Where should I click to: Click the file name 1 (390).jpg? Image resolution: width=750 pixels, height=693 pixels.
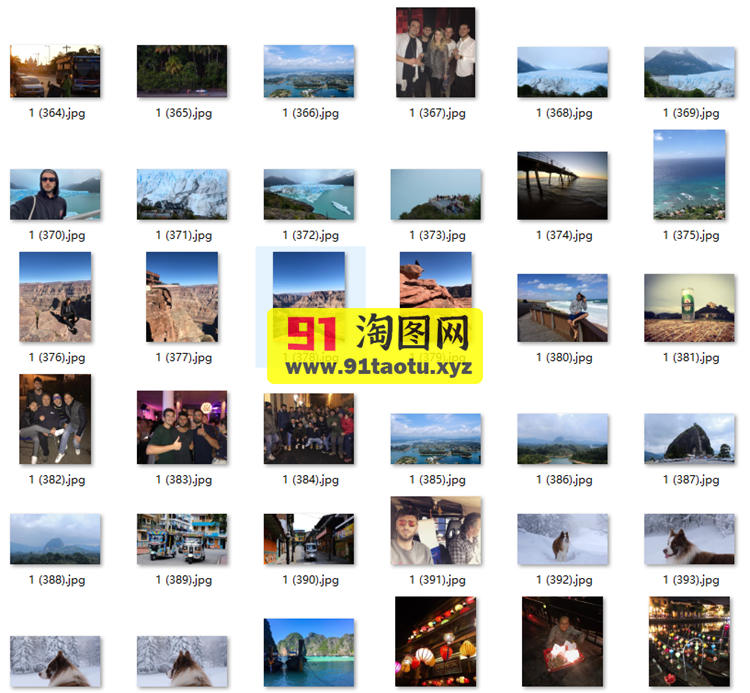click(310, 580)
